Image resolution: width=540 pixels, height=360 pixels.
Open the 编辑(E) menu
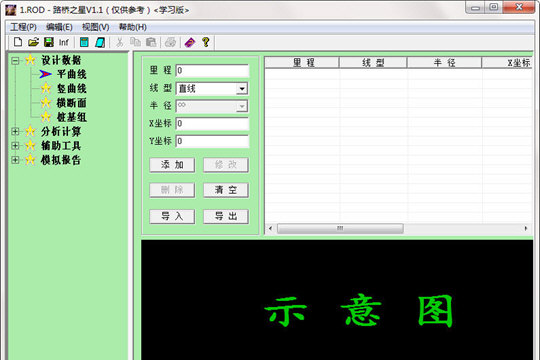click(x=59, y=27)
